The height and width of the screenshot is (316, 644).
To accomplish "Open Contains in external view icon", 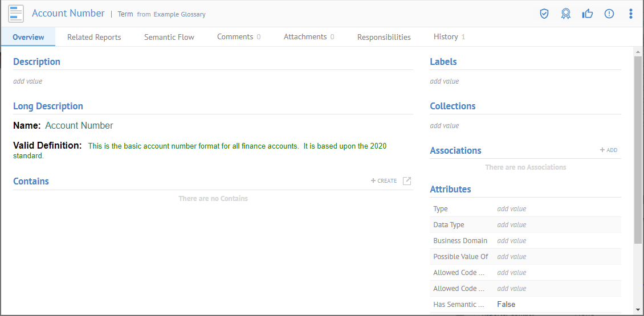I will [407, 181].
